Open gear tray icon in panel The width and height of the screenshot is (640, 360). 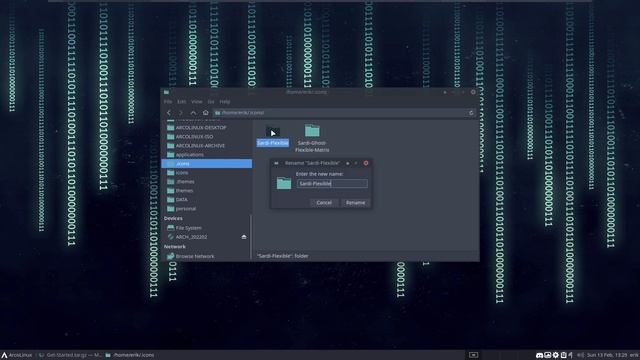(555, 355)
